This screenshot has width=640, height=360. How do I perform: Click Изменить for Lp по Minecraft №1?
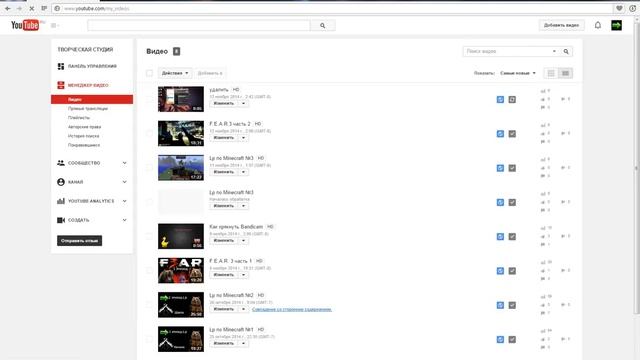click(x=224, y=343)
